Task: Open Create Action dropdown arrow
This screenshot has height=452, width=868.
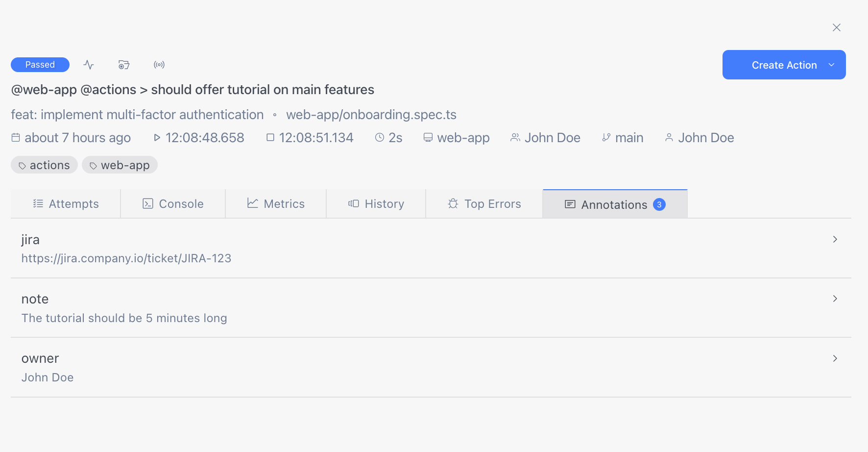Action: click(x=831, y=65)
